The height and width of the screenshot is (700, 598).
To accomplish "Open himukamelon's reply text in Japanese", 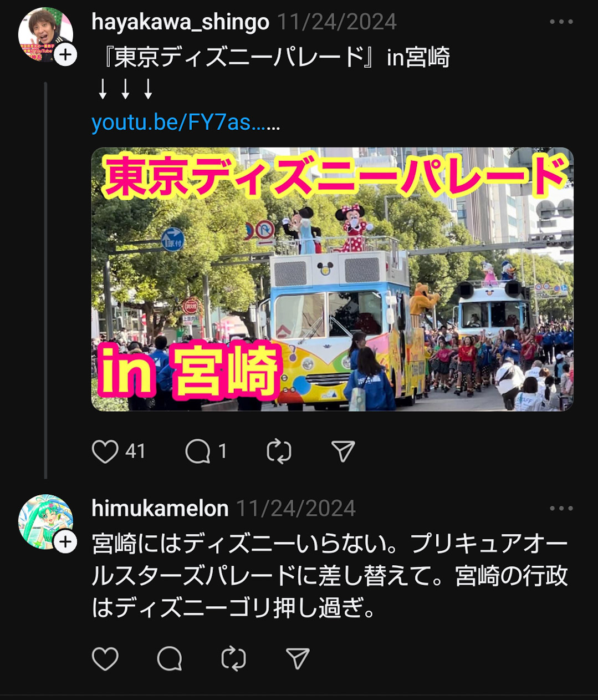I will tap(330, 576).
